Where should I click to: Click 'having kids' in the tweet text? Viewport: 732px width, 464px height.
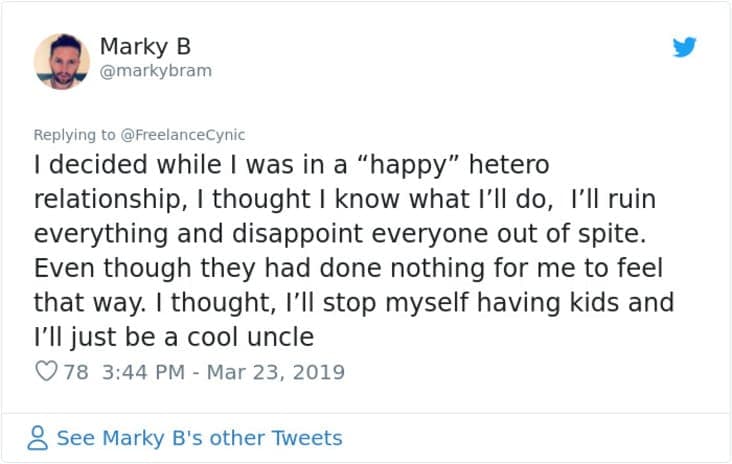pyautogui.click(x=548, y=302)
